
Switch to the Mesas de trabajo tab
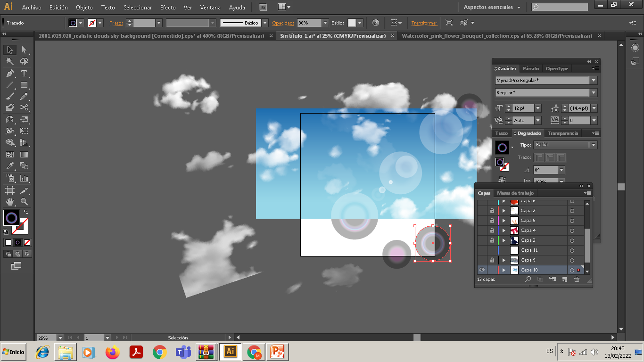(515, 193)
